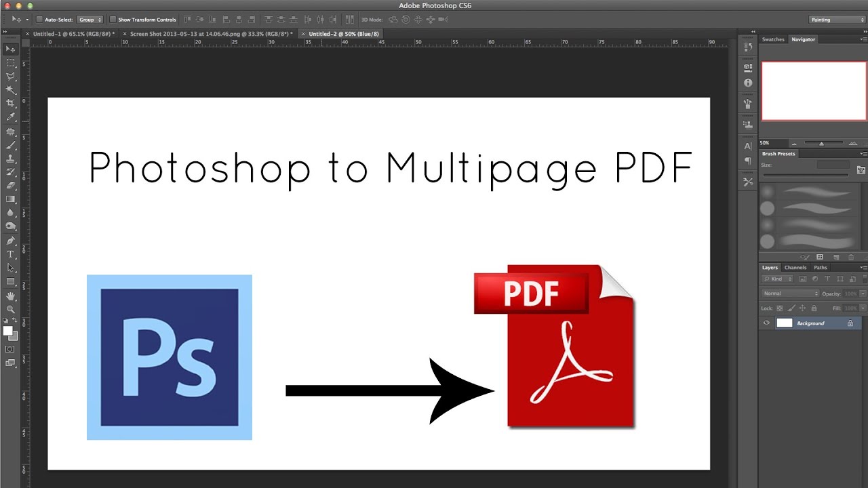Switch to the Channels tab

click(795, 268)
